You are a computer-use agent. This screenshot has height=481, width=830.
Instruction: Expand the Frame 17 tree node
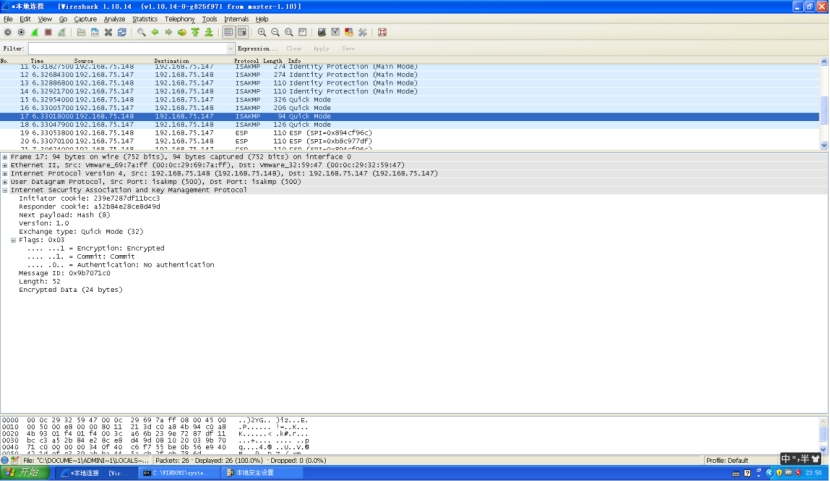click(5, 157)
